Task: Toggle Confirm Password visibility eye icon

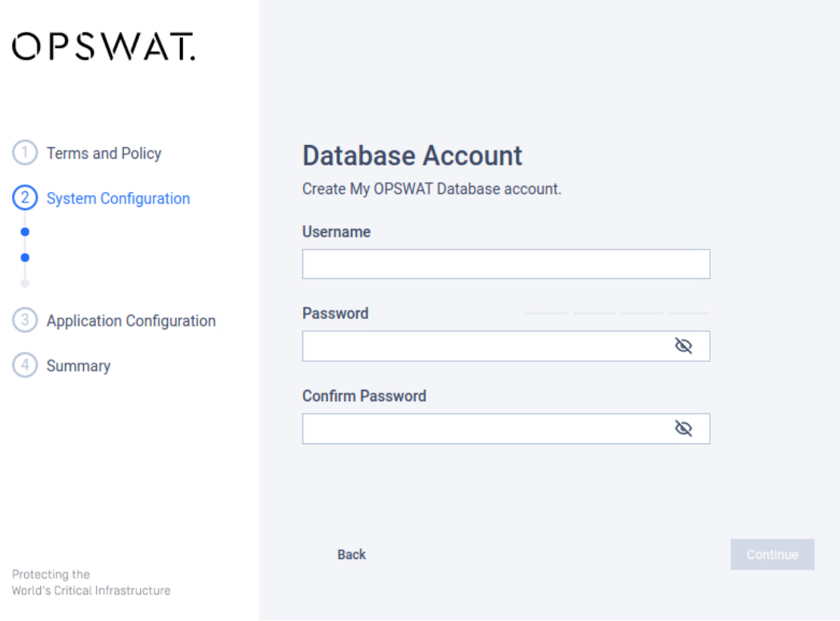Action: click(x=683, y=428)
